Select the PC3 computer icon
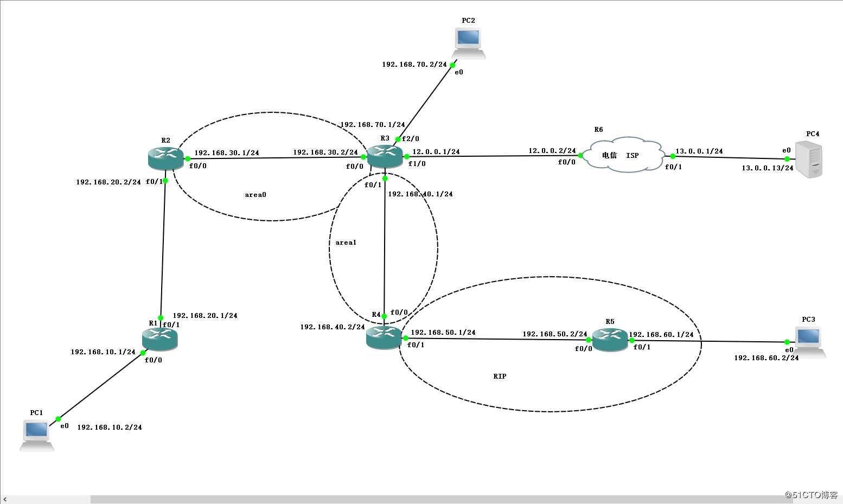 point(809,342)
